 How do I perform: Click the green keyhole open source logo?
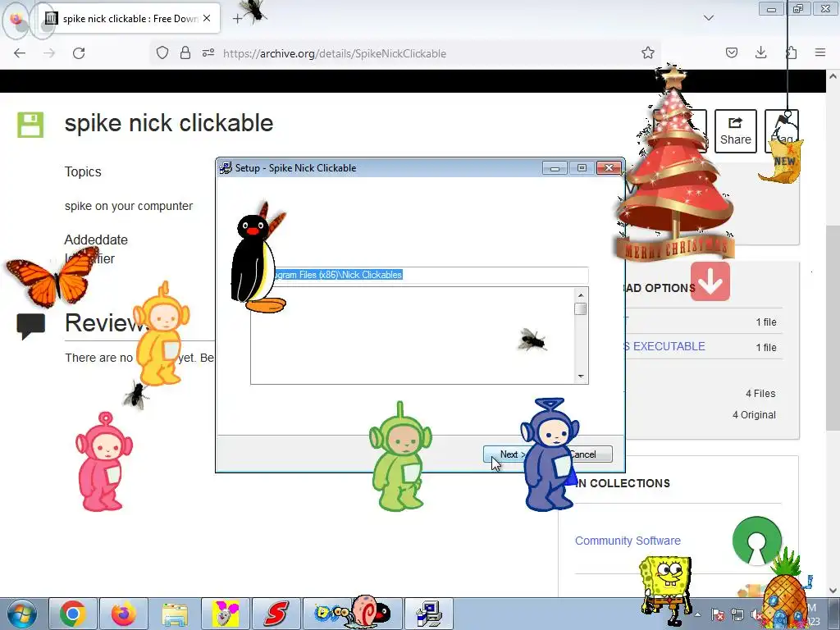[756, 540]
